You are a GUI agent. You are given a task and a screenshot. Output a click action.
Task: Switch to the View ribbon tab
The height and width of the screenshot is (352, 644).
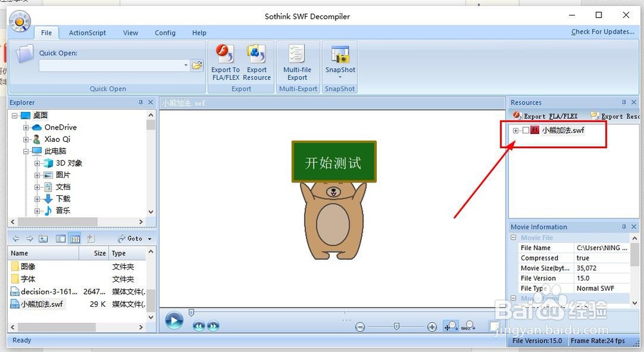tap(131, 33)
